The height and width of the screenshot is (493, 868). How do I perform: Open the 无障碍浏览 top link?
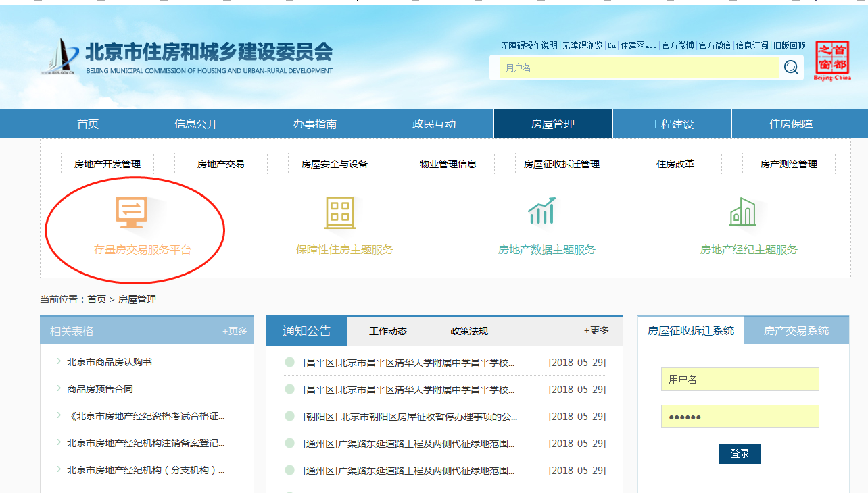point(582,45)
